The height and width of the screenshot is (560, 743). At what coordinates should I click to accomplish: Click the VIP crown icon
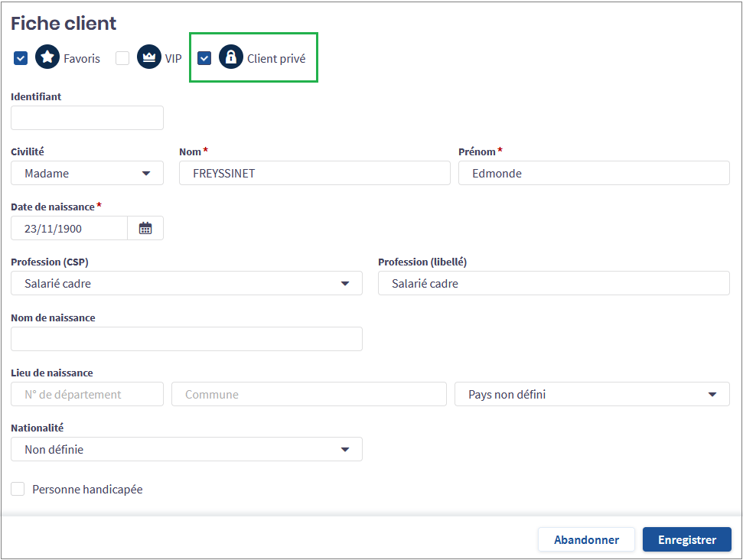point(149,57)
